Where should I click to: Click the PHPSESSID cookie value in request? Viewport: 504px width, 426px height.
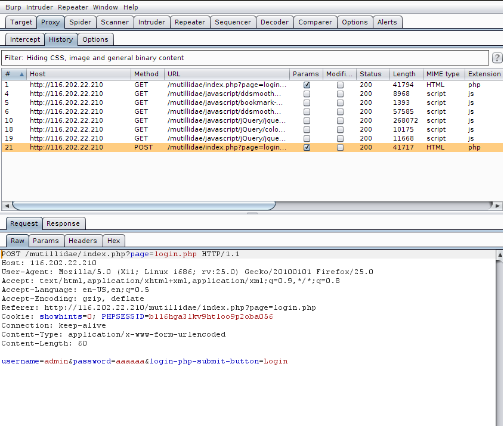[x=211, y=316]
